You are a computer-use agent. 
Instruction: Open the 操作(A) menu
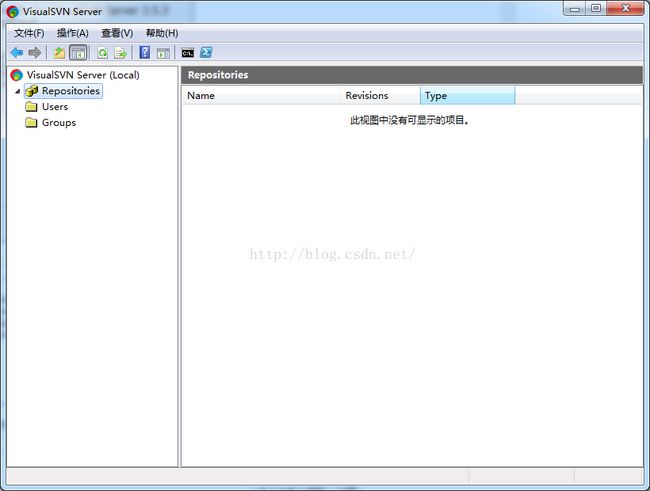pyautogui.click(x=73, y=33)
